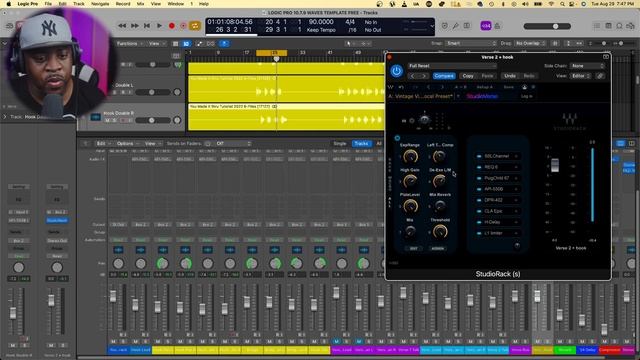Start playback with the Play button
Viewport: 640px width, 360px height.
coord(160,26)
